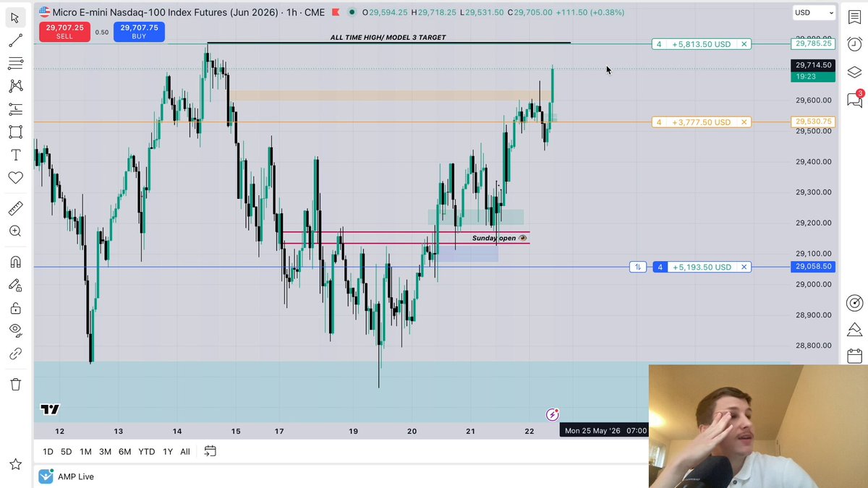Open the Fibonacci retracement tools
This screenshot has height=488, width=868.
[15, 64]
